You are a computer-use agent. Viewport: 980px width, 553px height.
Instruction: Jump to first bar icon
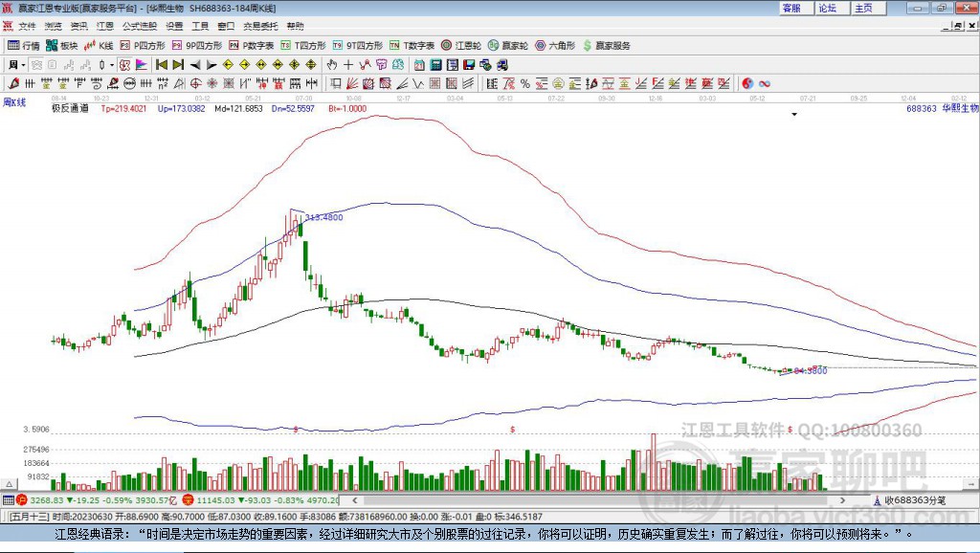click(x=161, y=65)
